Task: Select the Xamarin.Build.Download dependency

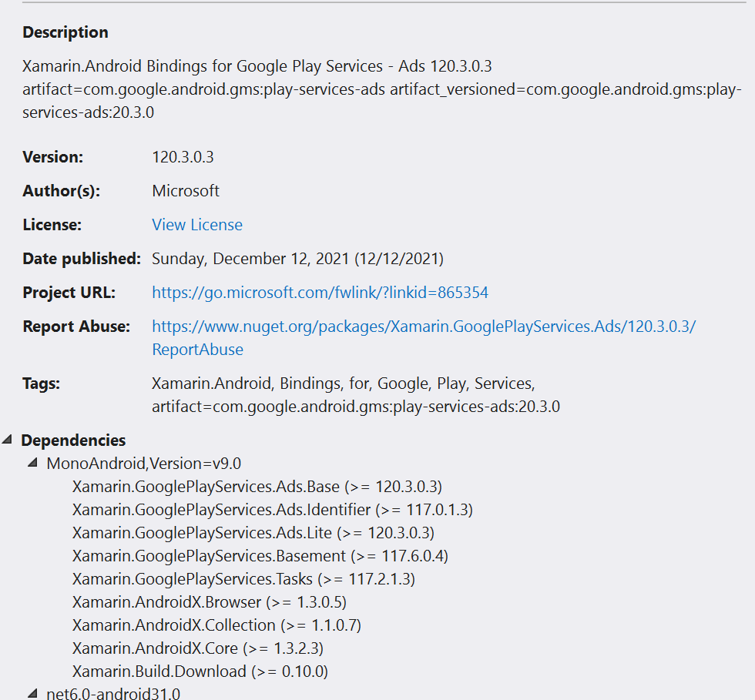Action: (200, 671)
